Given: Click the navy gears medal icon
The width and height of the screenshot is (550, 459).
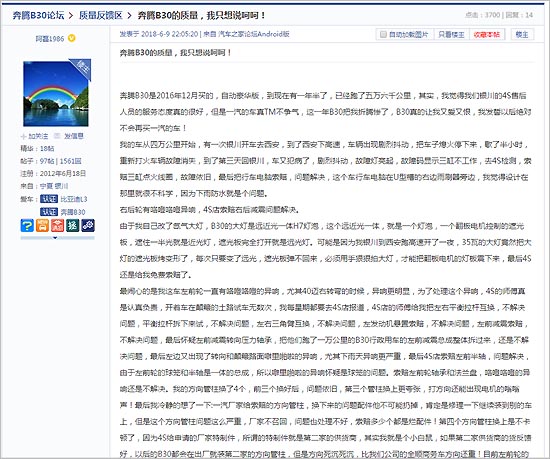Looking at the screenshot, I should point(88,225).
